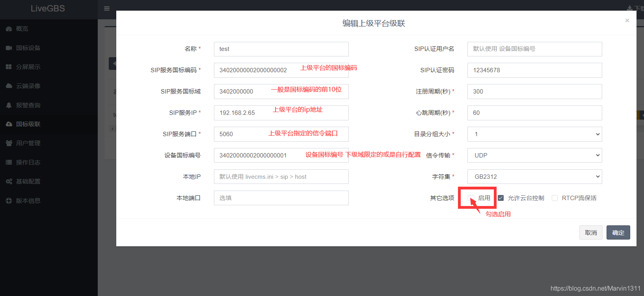The image size is (644, 296).
Task: Open the 信令传输 UDP dropdown
Action: coord(535,155)
